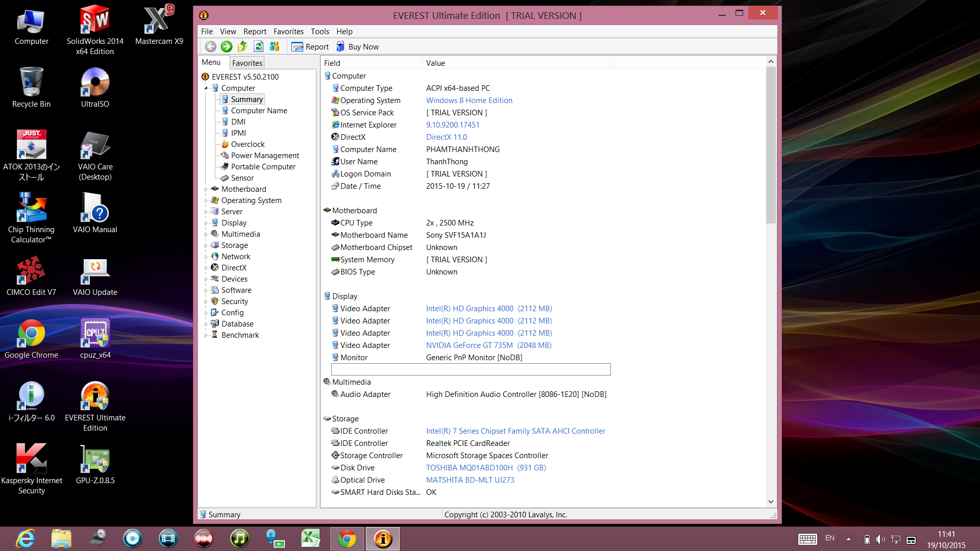Open the File menu
The image size is (980, 551).
click(207, 32)
